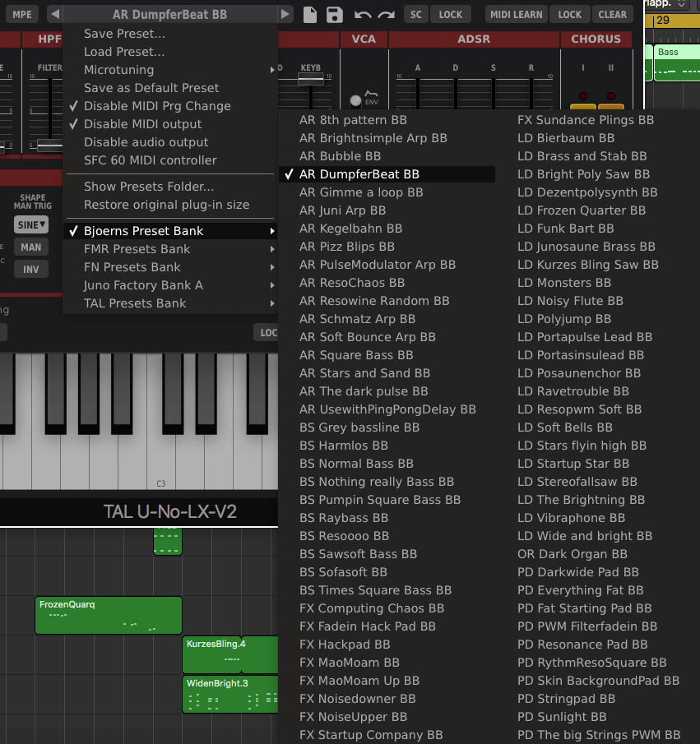Select Show Presets Folder...
Screen dimensions: 700x744
tap(169, 187)
